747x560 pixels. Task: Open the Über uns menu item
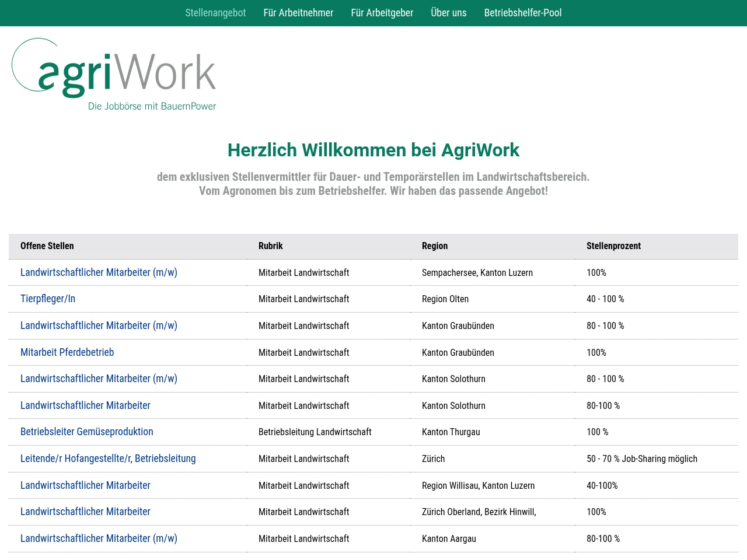click(448, 13)
